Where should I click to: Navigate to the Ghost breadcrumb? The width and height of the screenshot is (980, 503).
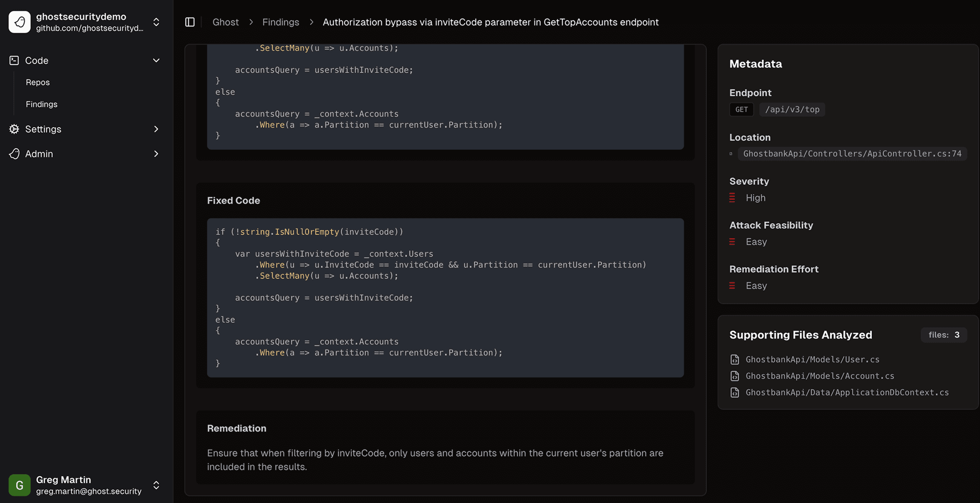tap(225, 22)
